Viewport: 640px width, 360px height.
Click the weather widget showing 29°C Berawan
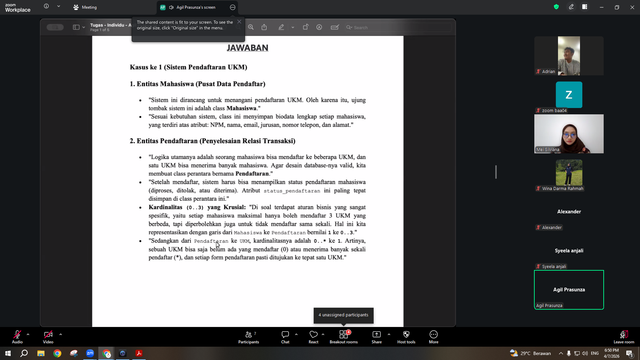click(x=530, y=353)
